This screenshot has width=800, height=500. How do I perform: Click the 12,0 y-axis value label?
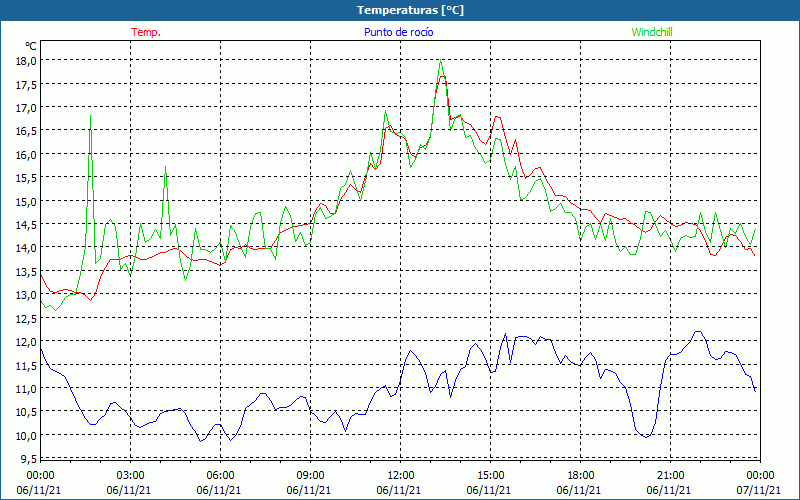pos(26,341)
